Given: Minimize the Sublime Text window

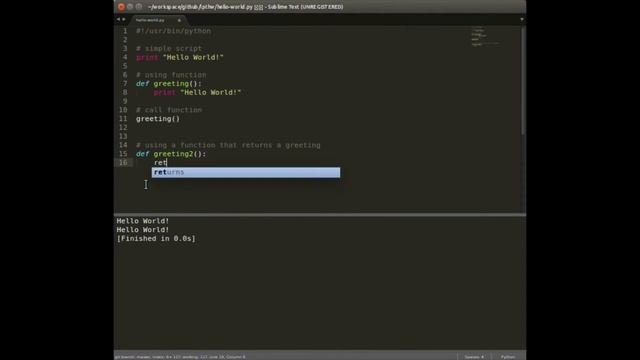Looking at the screenshot, I should pyautogui.click(x=130, y=7).
